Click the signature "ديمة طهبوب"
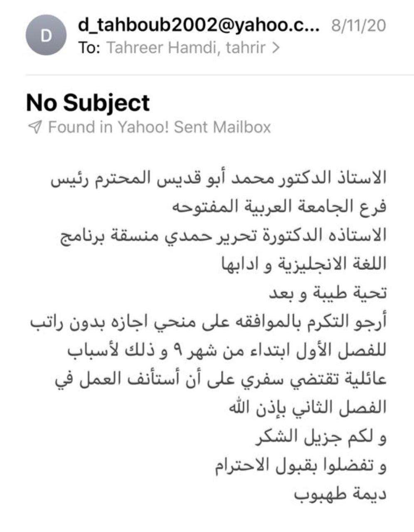The height and width of the screenshot is (532, 414). [x=341, y=495]
